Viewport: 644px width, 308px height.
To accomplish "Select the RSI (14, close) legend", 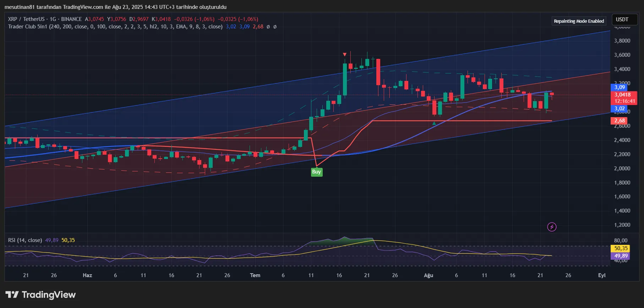I will (25, 240).
